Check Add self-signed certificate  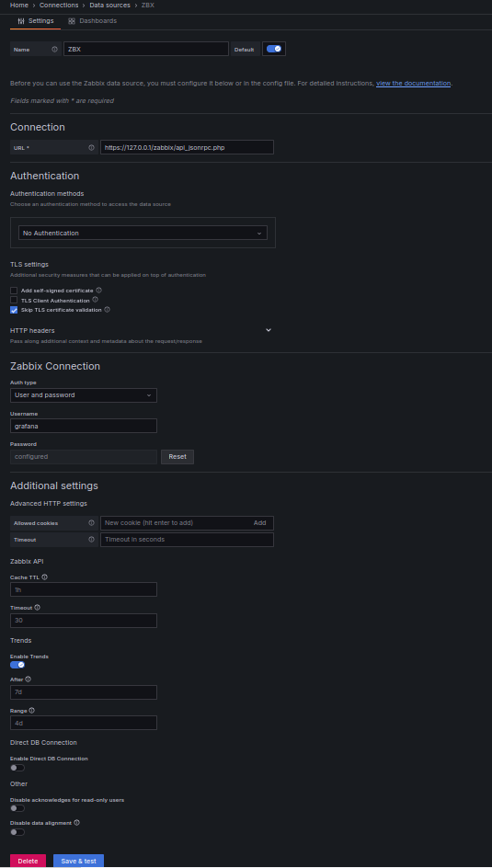14,291
